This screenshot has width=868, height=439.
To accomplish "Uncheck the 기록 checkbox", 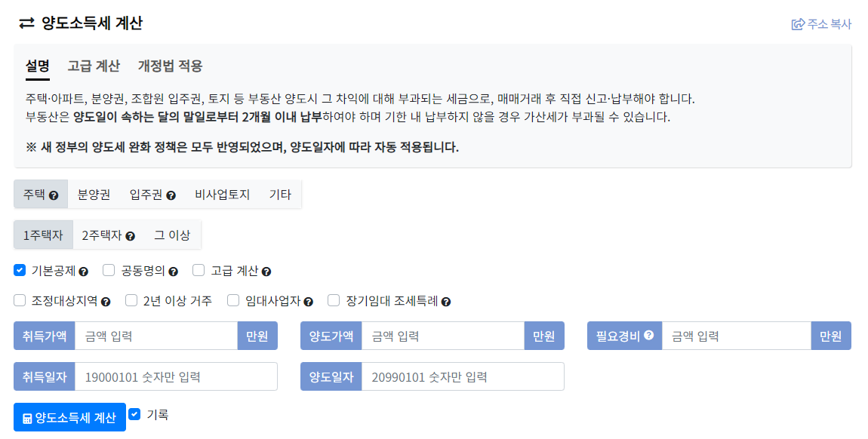I will point(134,413).
